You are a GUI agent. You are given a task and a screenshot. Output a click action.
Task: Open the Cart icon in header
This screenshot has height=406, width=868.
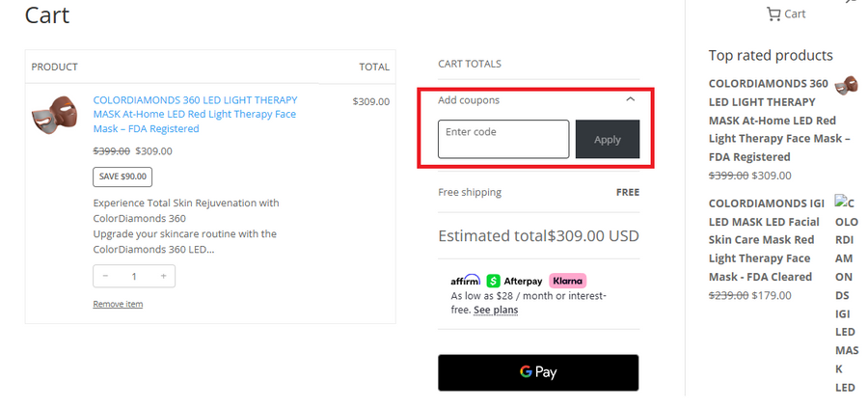coord(785,14)
